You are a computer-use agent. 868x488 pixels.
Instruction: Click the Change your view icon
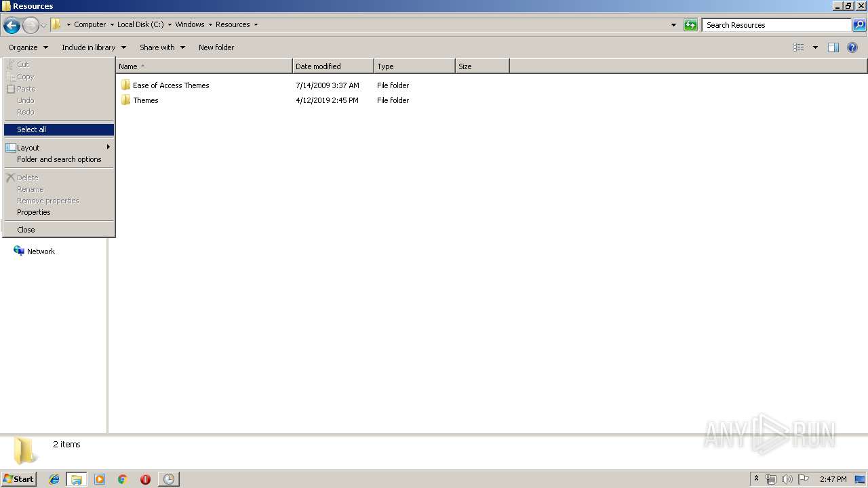(x=799, y=47)
